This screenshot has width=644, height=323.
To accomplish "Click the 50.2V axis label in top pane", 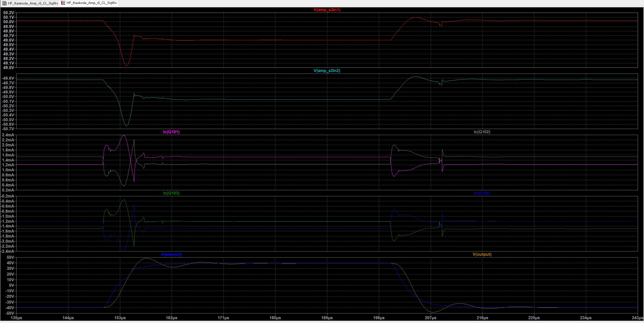I will tap(9, 13).
